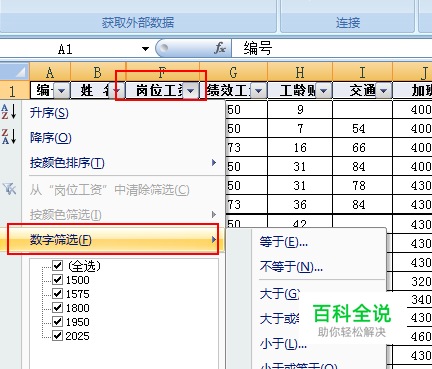This screenshot has height=369, width=432.
Task: Click cell with value 78 in column I
Action: 363,186
